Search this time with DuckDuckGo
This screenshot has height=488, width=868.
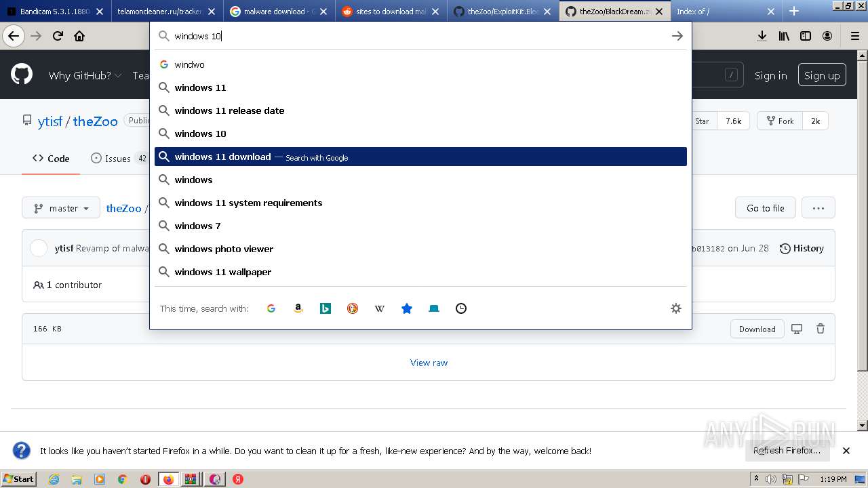coord(353,308)
